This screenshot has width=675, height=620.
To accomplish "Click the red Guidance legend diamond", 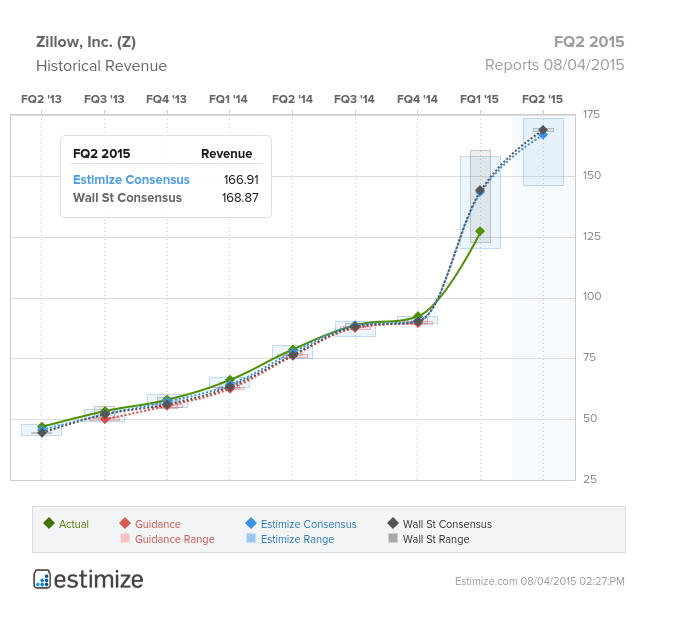I will point(125,523).
